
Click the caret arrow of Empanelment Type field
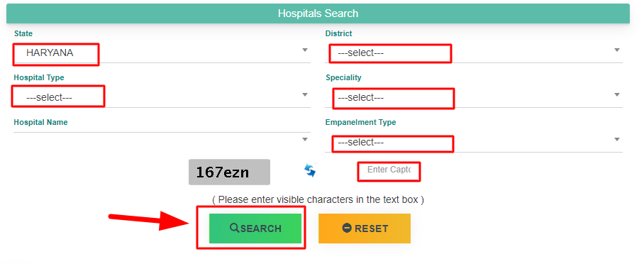(x=617, y=140)
